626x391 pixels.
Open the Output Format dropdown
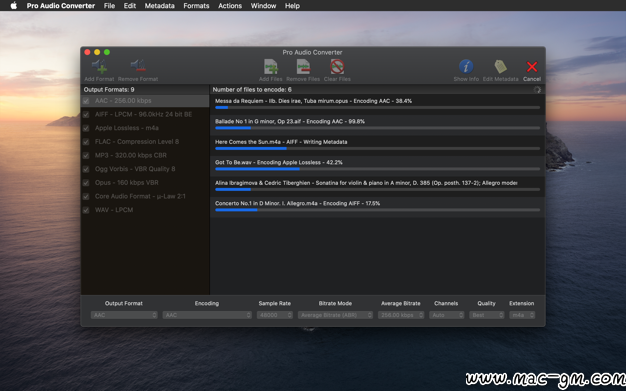pos(124,315)
